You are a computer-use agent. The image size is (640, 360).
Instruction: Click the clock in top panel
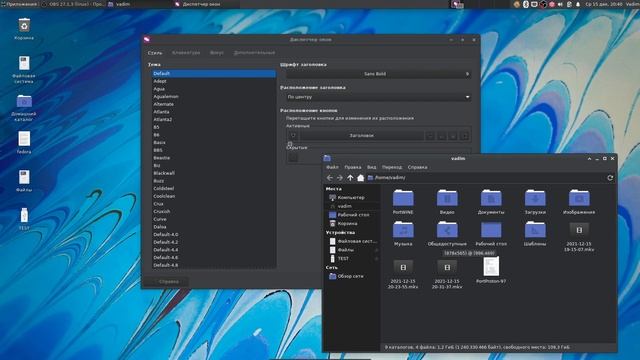click(605, 4)
